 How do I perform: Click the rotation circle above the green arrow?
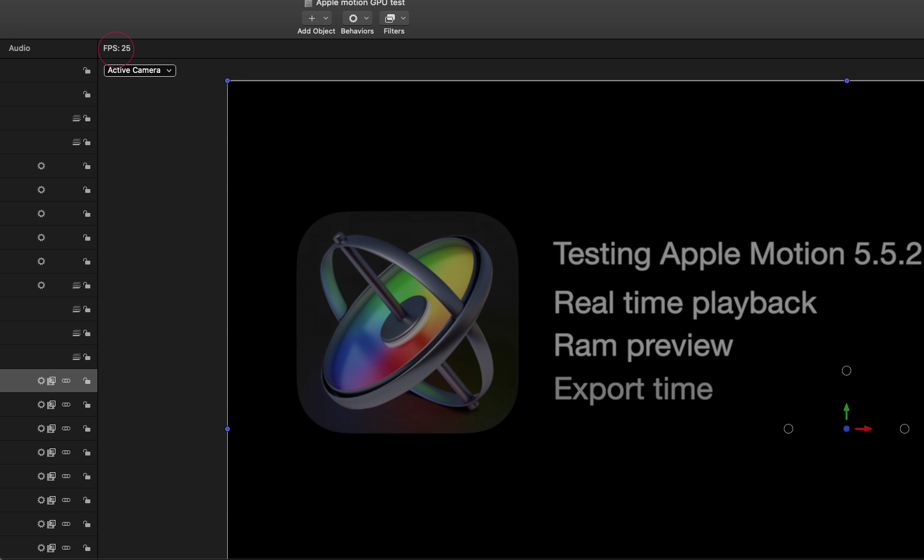847,370
